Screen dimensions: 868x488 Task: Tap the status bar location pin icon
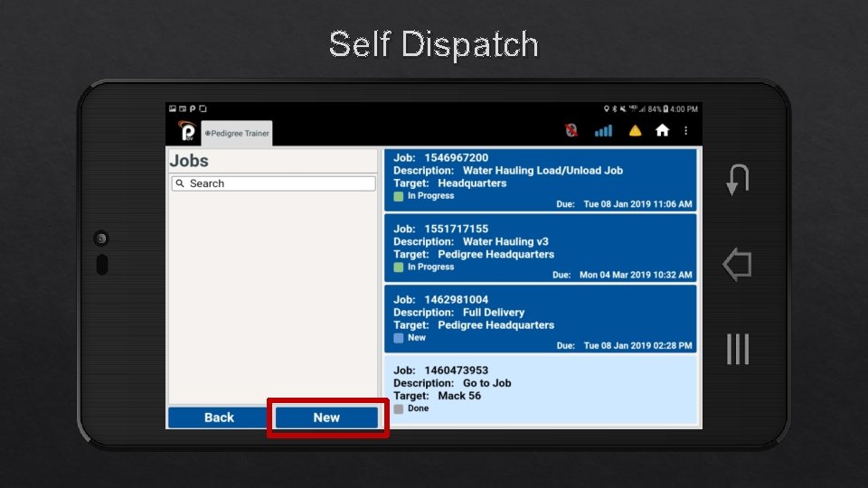(606, 109)
